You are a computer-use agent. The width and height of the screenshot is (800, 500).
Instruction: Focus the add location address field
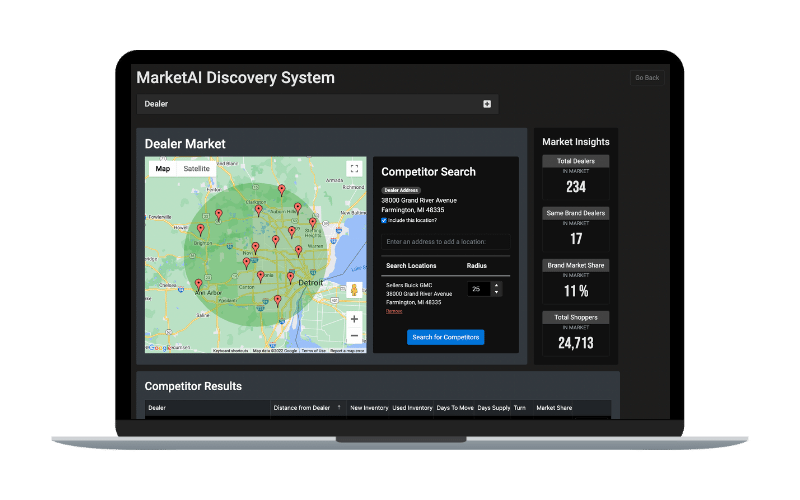(x=446, y=242)
